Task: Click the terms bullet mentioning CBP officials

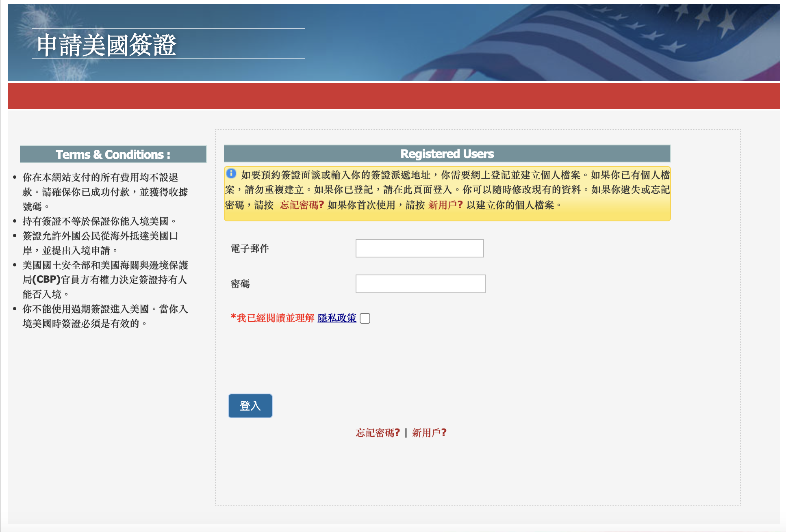Action: click(x=105, y=280)
